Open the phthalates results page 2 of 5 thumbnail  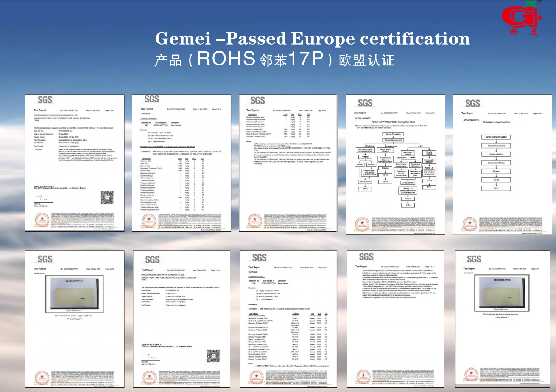click(288, 319)
